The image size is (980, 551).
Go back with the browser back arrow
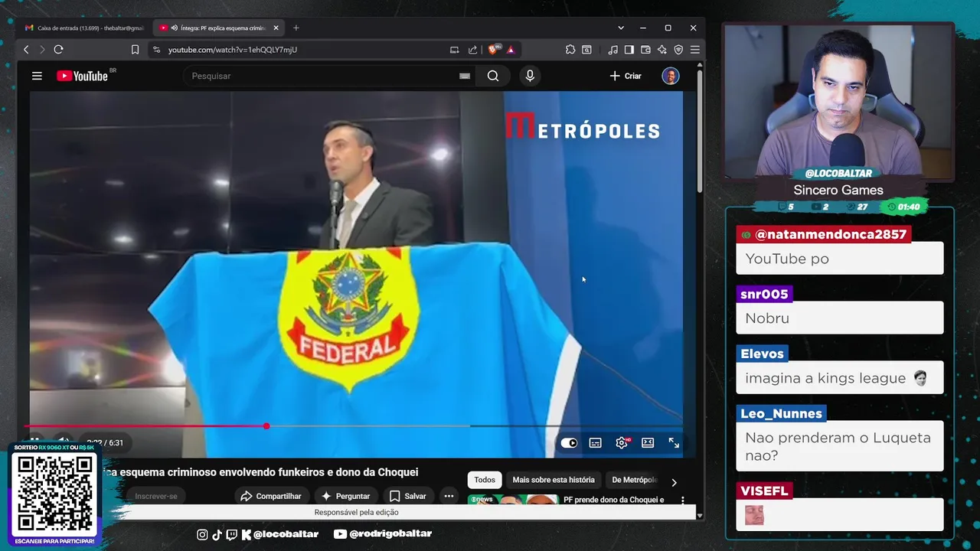click(26, 50)
